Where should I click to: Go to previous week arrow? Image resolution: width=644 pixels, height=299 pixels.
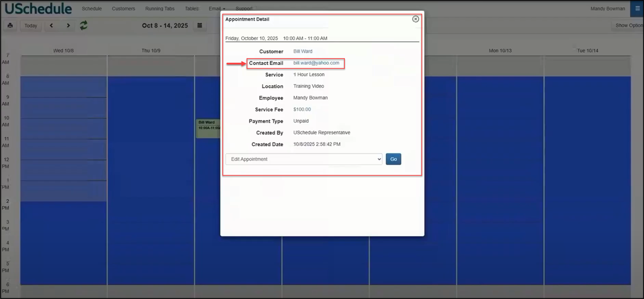[x=51, y=25]
